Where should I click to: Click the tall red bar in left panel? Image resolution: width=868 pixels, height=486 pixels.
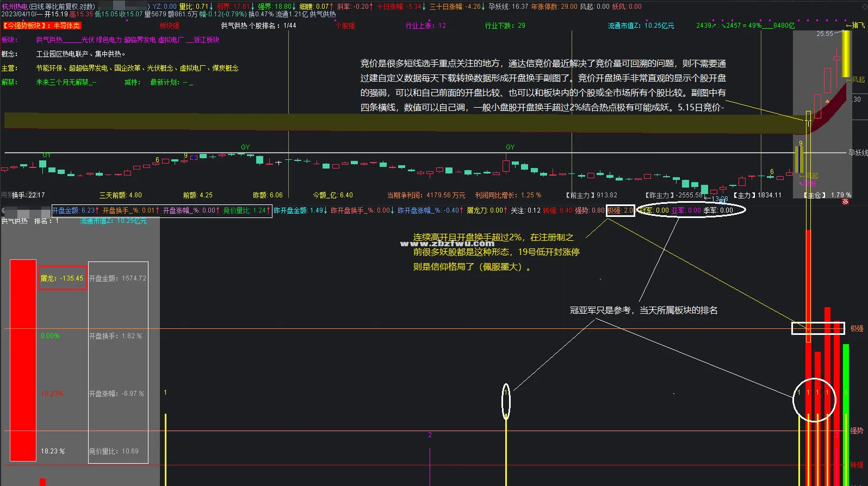tap(23, 360)
